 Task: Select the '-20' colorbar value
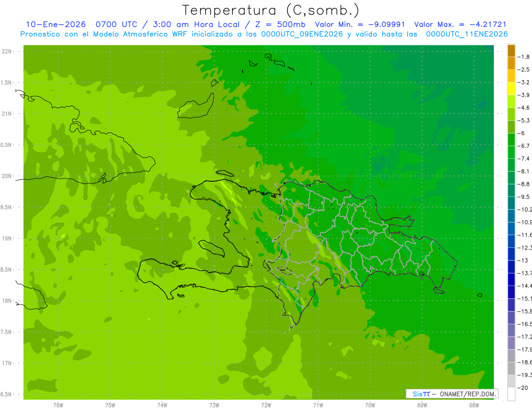pyautogui.click(x=522, y=388)
